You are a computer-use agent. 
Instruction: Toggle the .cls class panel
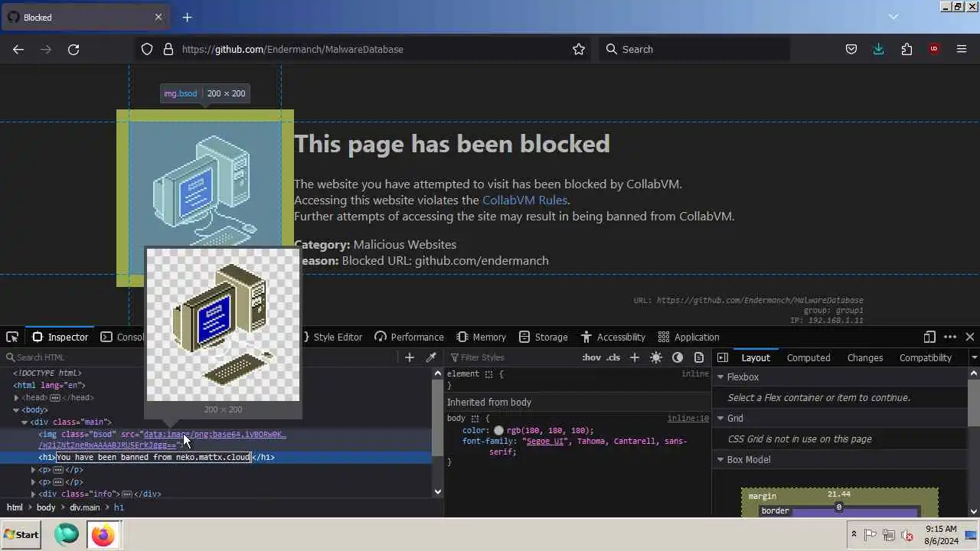coord(613,357)
